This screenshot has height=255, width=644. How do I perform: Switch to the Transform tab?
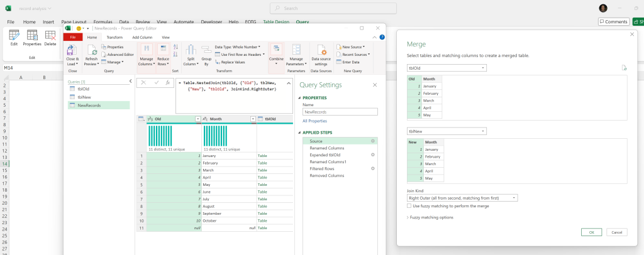(114, 37)
